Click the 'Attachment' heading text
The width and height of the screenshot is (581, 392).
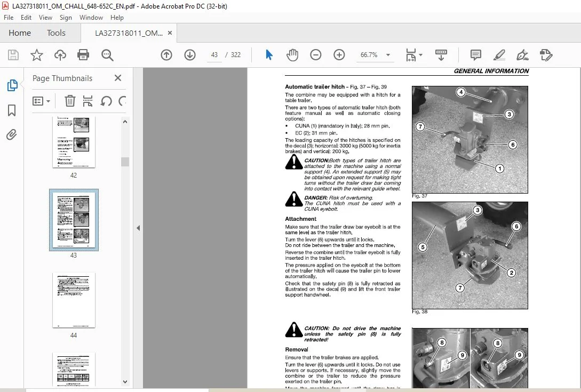300,219
